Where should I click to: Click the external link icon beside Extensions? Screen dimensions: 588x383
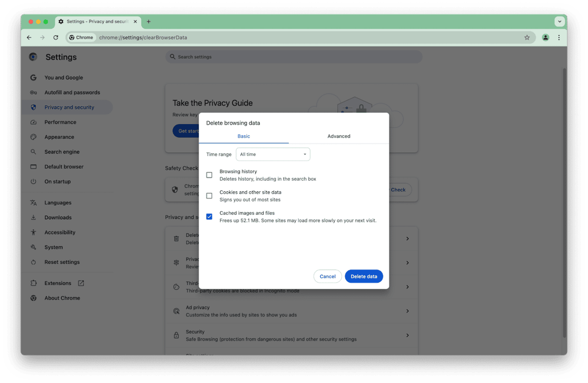[81, 283]
